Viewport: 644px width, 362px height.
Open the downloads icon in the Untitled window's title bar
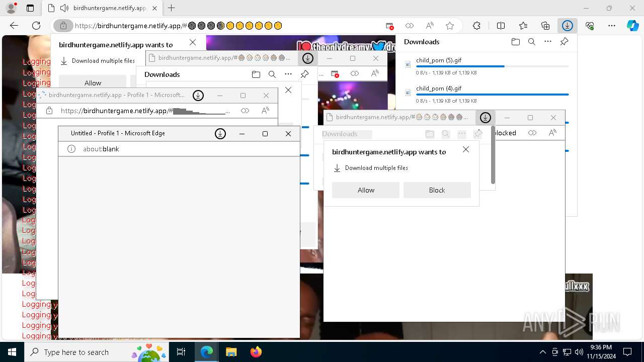click(220, 134)
